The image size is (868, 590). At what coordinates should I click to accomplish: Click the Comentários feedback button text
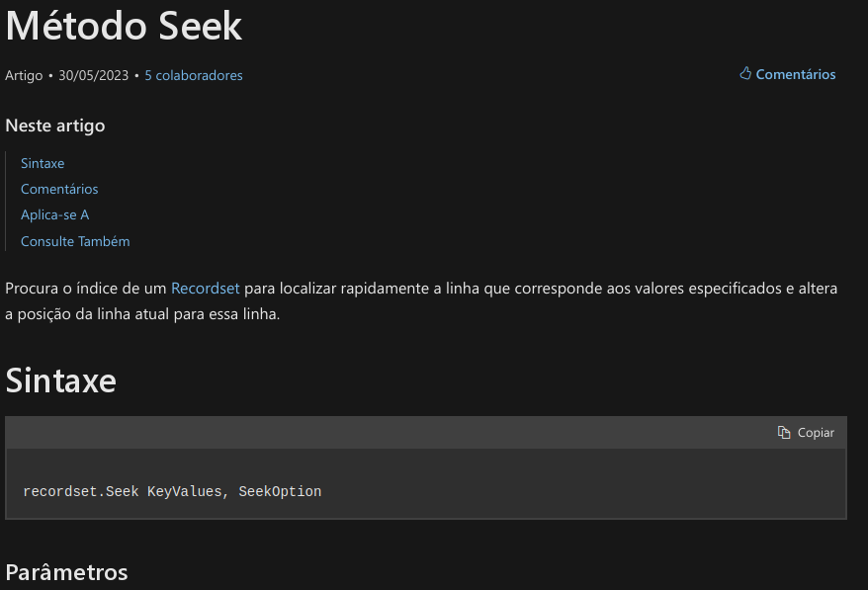point(796,74)
